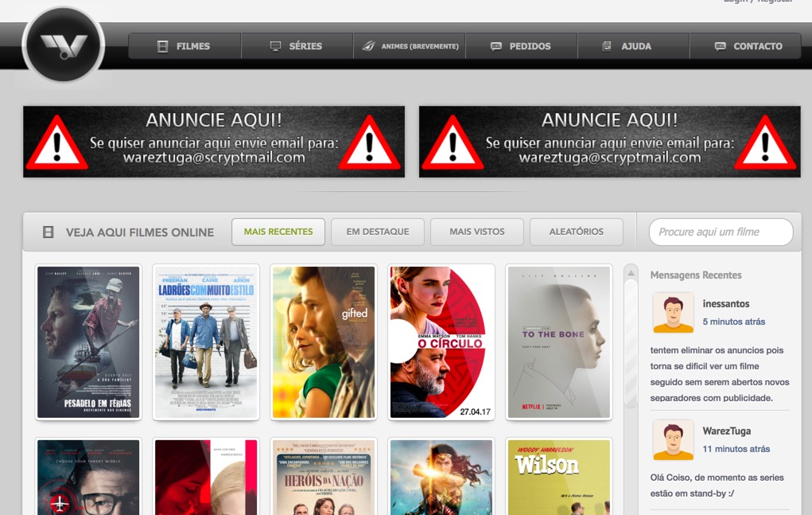Click the film icon beside Veja Aqui Filmes Online
Screen dimensions: 812x515
click(x=49, y=232)
